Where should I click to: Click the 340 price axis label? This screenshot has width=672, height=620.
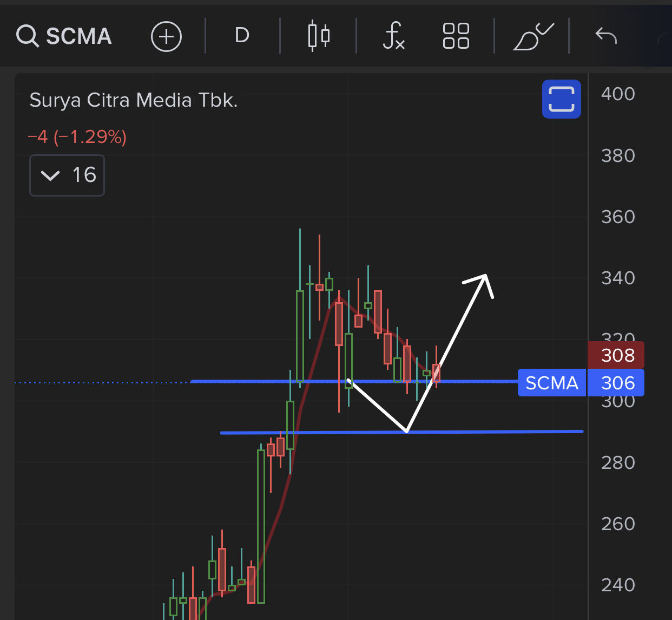tap(618, 278)
